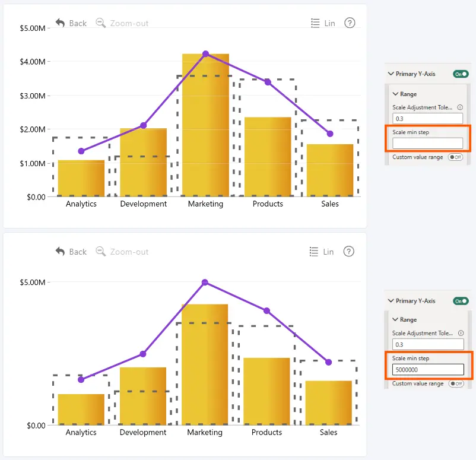476x460 pixels.
Task: Click the Development axis label in bottom chart
Action: [143, 432]
